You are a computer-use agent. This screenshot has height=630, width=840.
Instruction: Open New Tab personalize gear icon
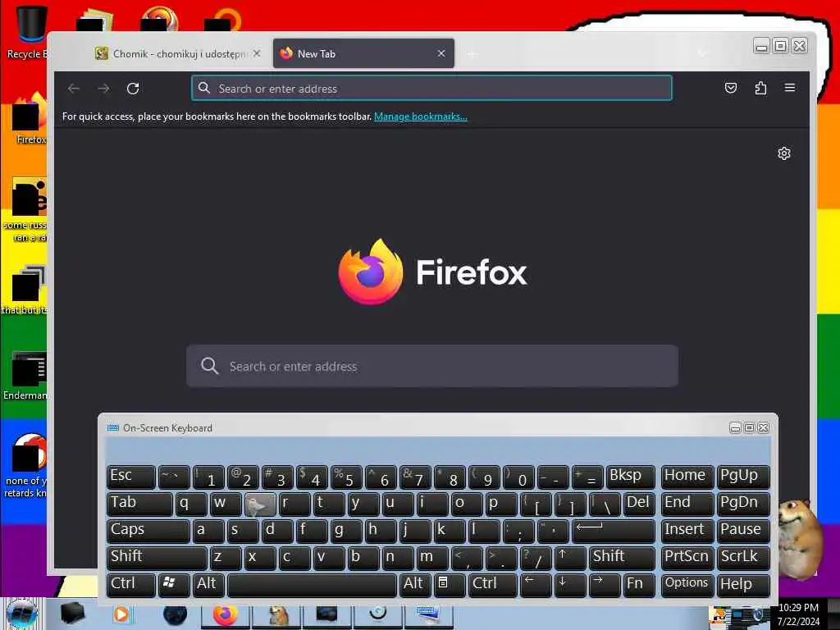point(783,153)
